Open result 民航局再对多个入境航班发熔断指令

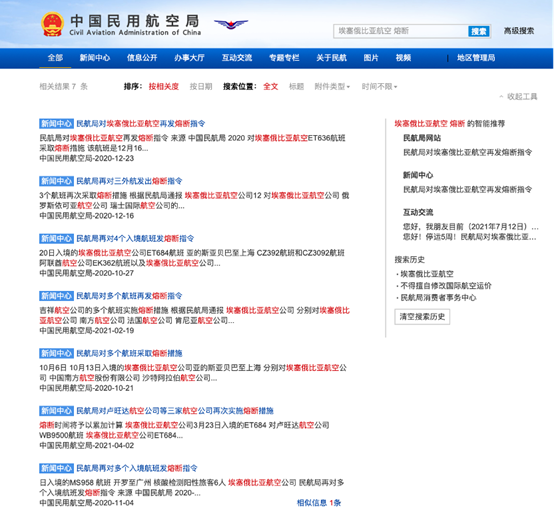click(x=137, y=468)
